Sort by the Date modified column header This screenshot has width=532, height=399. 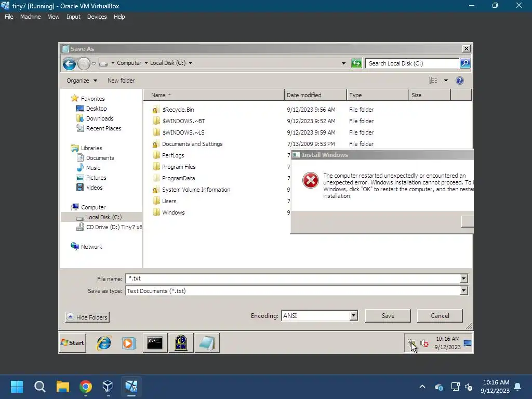[x=315, y=95]
